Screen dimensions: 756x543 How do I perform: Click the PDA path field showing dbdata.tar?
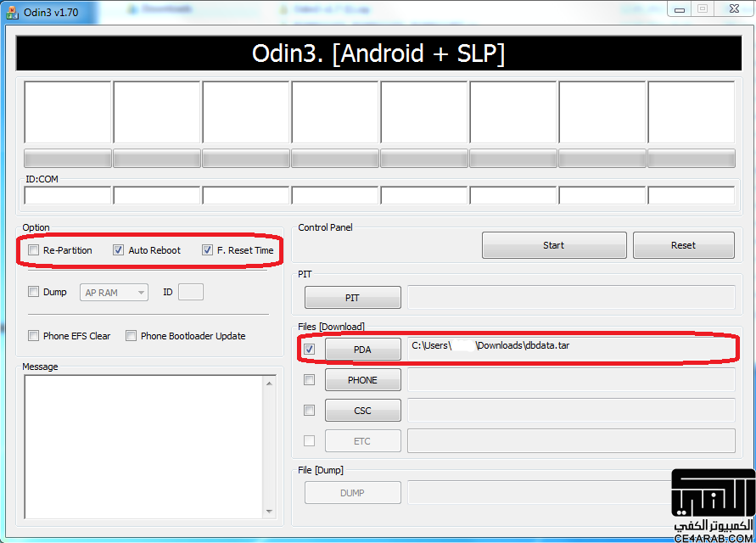tap(571, 349)
